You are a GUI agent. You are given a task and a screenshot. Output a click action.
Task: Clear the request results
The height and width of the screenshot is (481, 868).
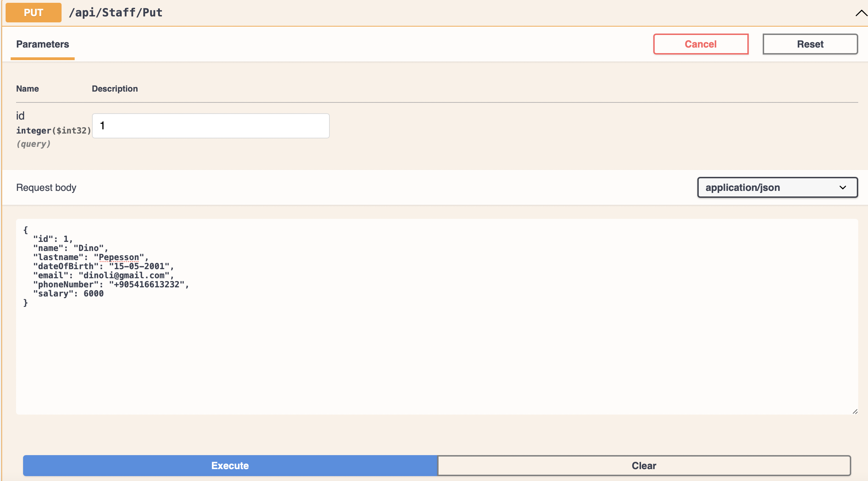point(643,465)
